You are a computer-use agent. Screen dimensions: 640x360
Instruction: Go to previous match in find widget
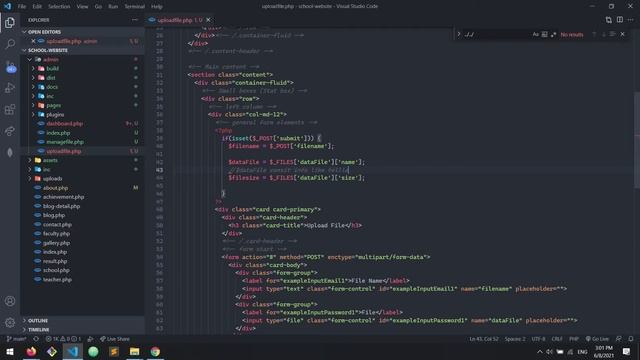[x=594, y=34]
